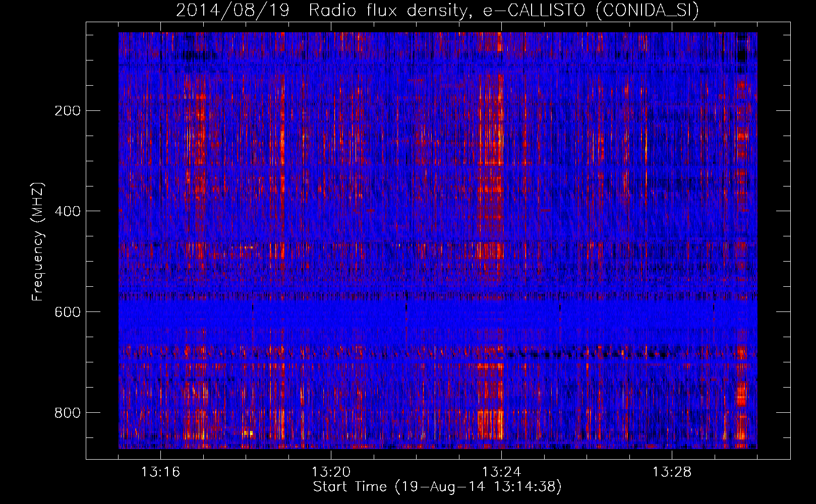
Task: Click the 400 frequency tick label
Action: (67, 211)
